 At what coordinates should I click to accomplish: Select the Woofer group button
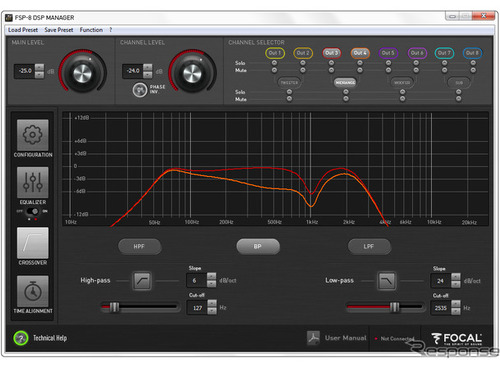click(402, 82)
